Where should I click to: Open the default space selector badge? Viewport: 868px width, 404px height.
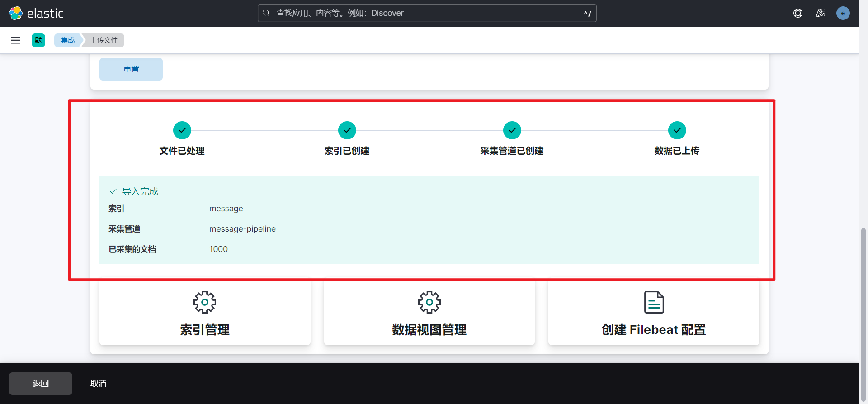[x=38, y=40]
